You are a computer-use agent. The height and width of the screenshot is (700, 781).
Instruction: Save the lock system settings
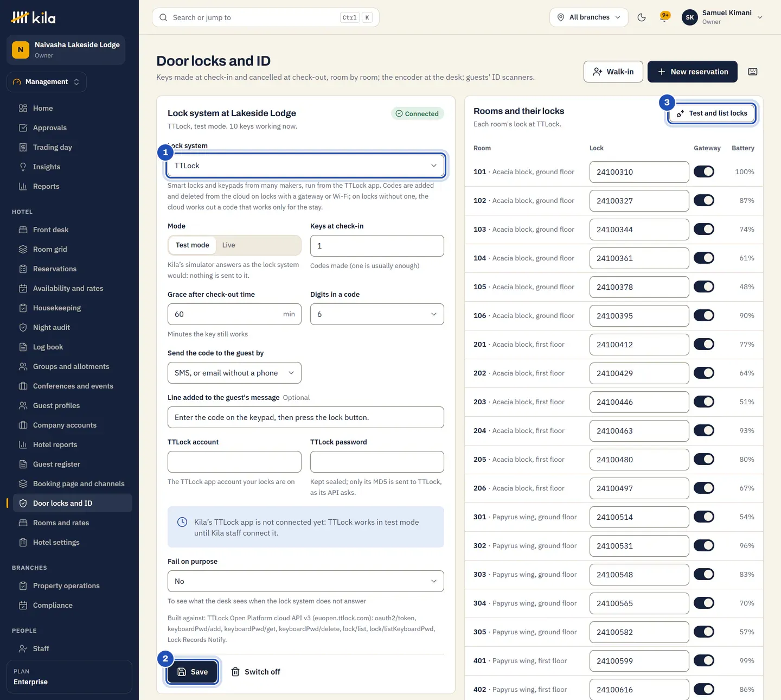pyautogui.click(x=193, y=672)
